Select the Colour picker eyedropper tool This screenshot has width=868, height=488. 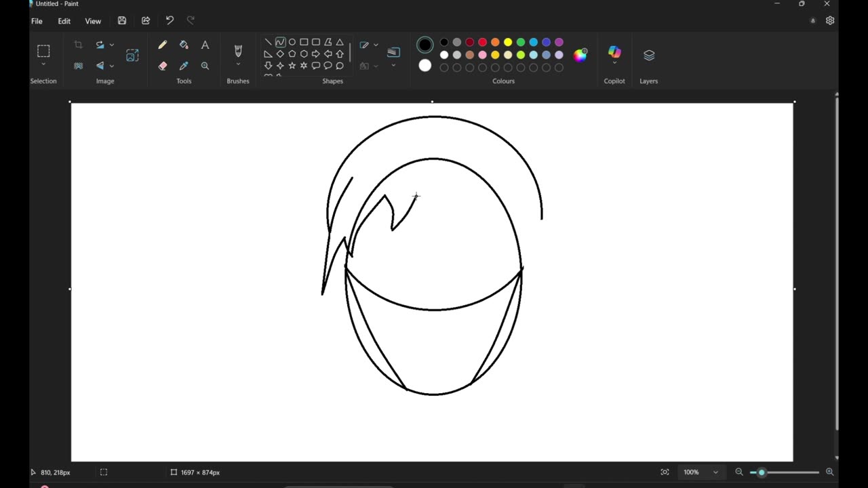184,66
